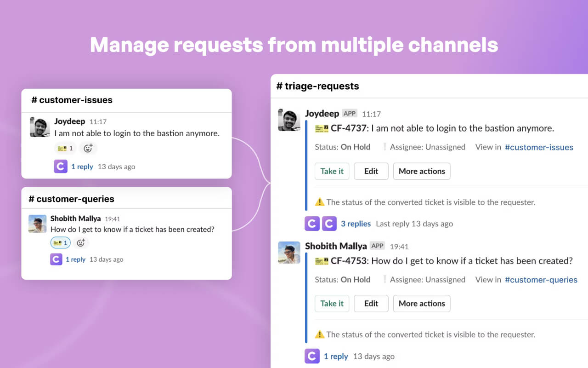This screenshot has height=368, width=588.
Task: Click the ticket emoji reaction under Joydeep's customer-issues message
Action: coord(65,148)
